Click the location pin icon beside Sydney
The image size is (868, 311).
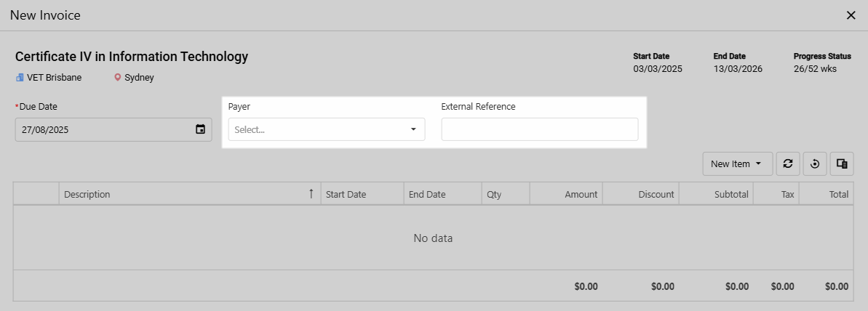pos(117,78)
